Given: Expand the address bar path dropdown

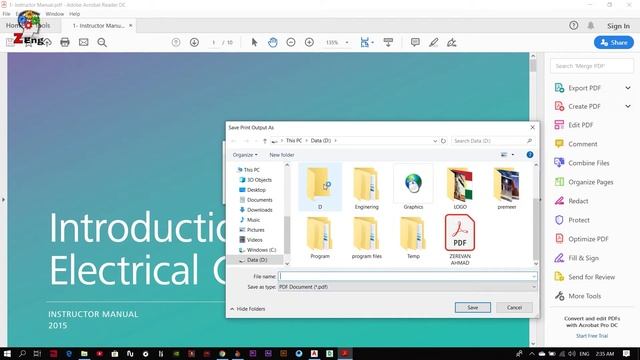Looking at the screenshot, I should (435, 141).
